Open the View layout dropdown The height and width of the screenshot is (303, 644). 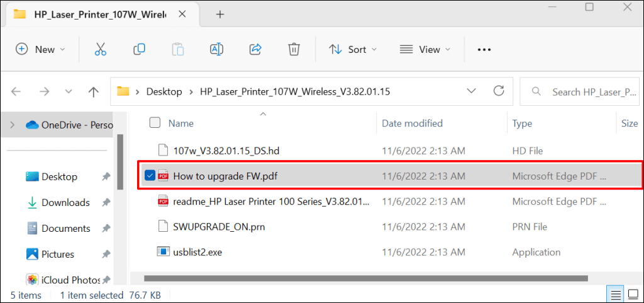pos(425,49)
